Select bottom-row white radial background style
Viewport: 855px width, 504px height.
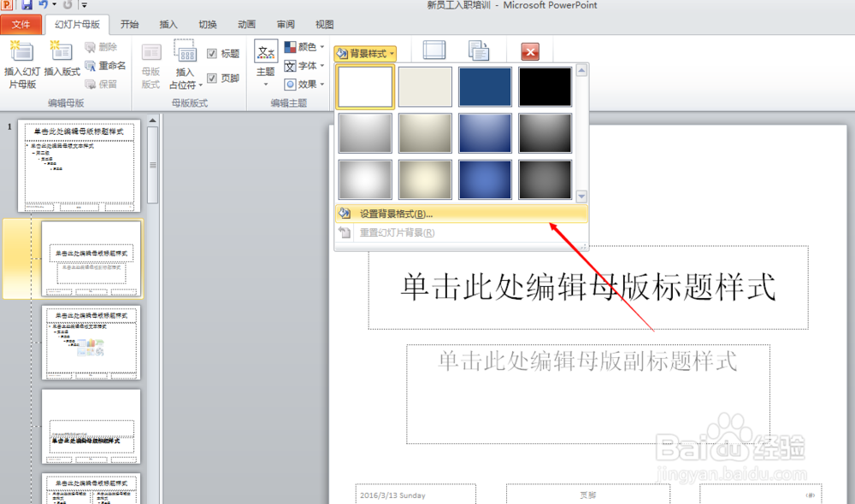pyautogui.click(x=365, y=179)
